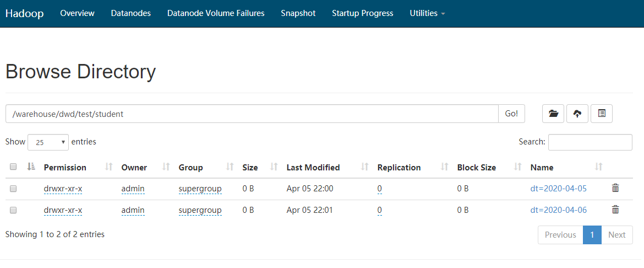This screenshot has width=644, height=268.
Task: Click the Browse Directory heading
Action: (x=80, y=72)
